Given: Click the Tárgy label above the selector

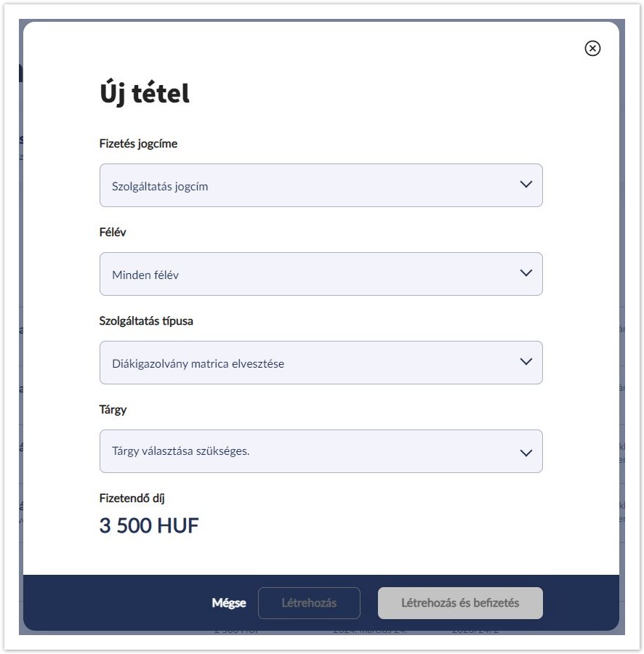Looking at the screenshot, I should 113,409.
